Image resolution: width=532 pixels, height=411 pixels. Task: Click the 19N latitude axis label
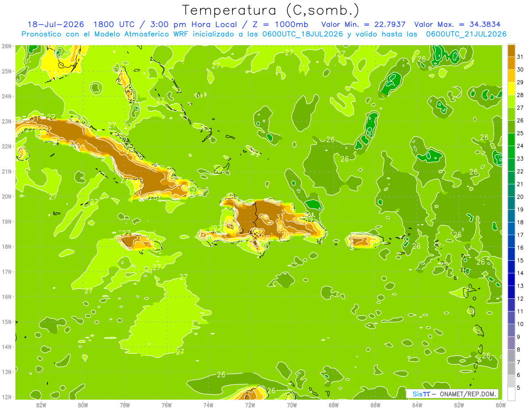pos(6,222)
